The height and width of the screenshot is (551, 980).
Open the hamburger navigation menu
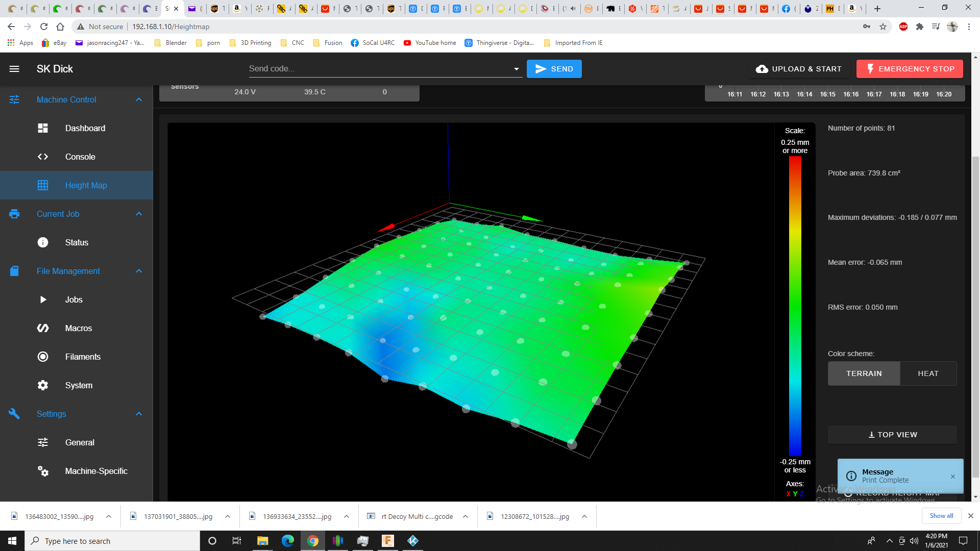pyautogui.click(x=14, y=69)
